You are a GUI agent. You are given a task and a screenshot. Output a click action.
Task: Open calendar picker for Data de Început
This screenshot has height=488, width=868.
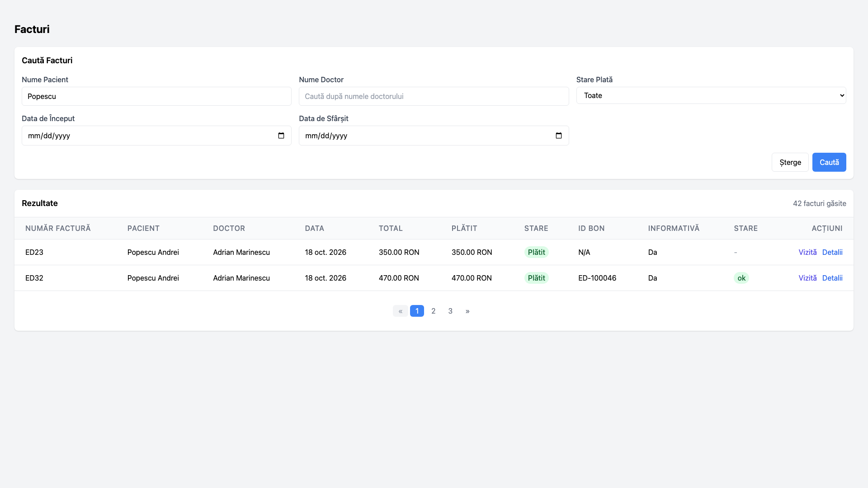281,136
